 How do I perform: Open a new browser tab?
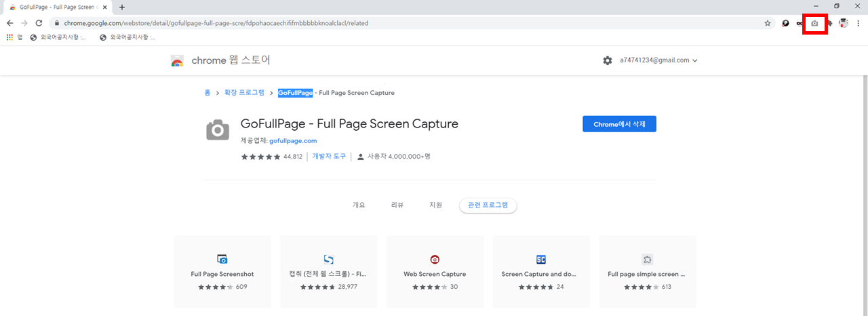coord(122,7)
